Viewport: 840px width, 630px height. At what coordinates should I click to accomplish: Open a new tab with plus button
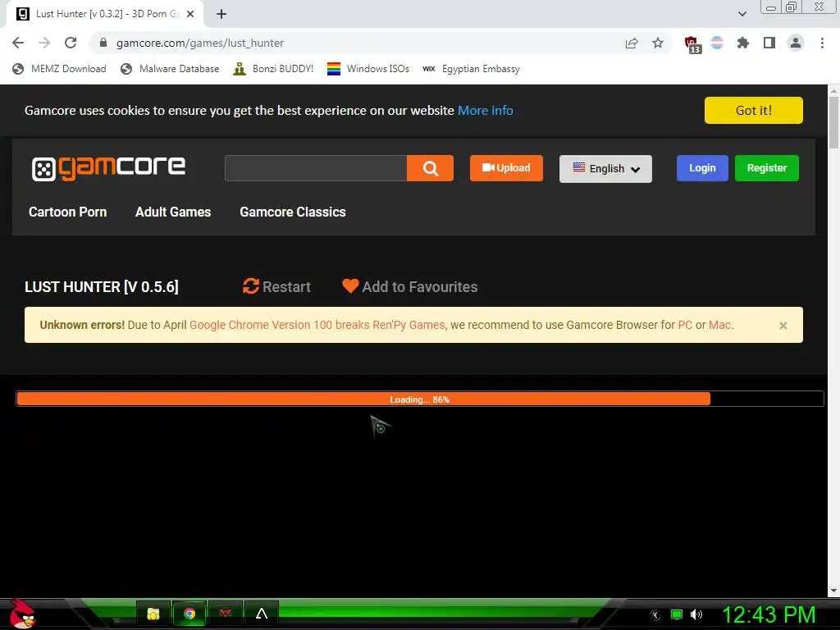(221, 14)
